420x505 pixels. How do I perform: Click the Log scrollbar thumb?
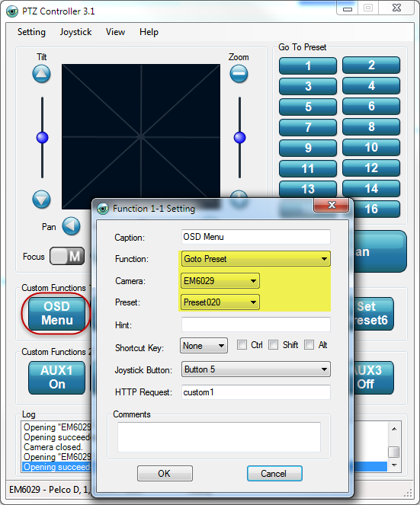[394, 452]
